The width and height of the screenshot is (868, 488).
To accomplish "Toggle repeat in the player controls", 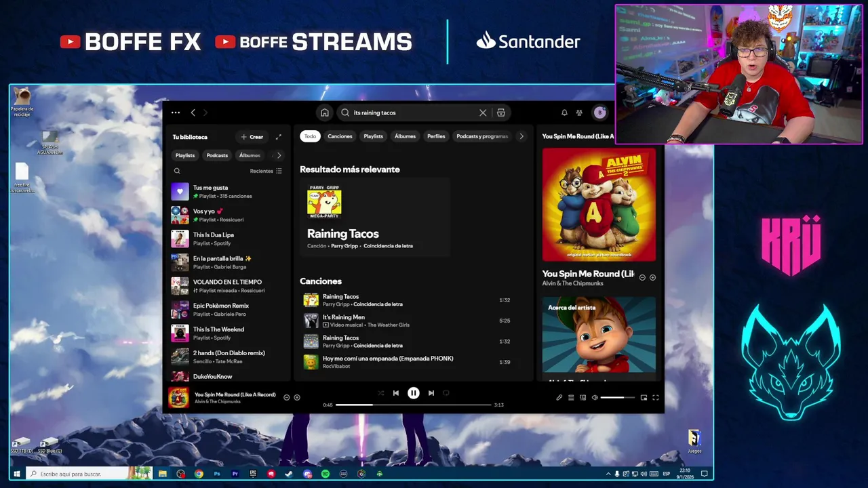I will (x=446, y=393).
